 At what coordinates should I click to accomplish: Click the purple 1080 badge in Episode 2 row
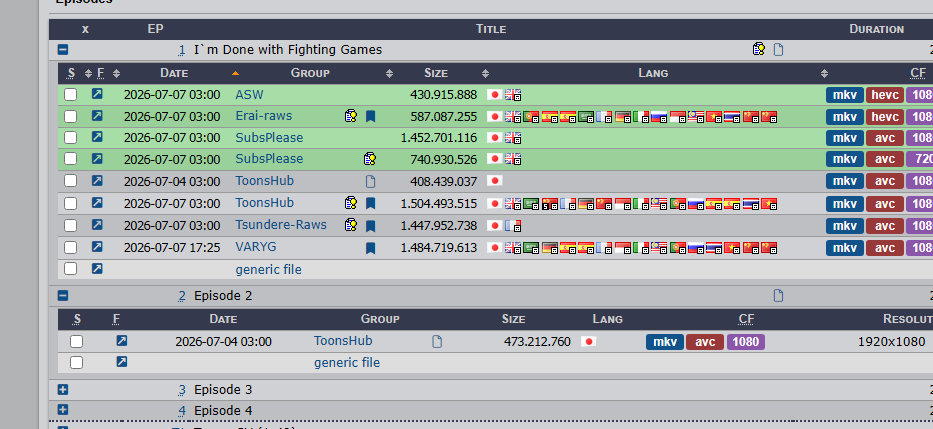pos(746,342)
